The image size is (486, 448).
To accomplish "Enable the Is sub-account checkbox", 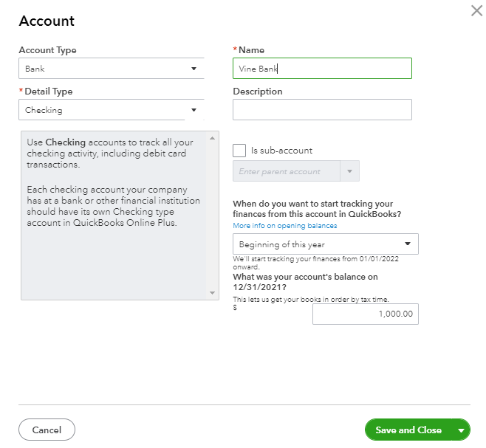I will pyautogui.click(x=239, y=151).
